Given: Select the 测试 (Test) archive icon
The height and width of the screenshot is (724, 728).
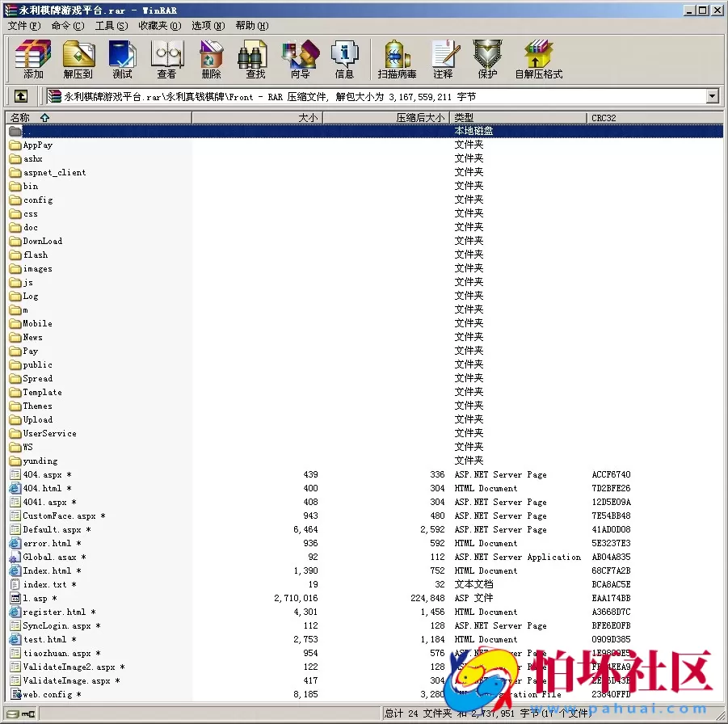Looking at the screenshot, I should click(x=122, y=59).
